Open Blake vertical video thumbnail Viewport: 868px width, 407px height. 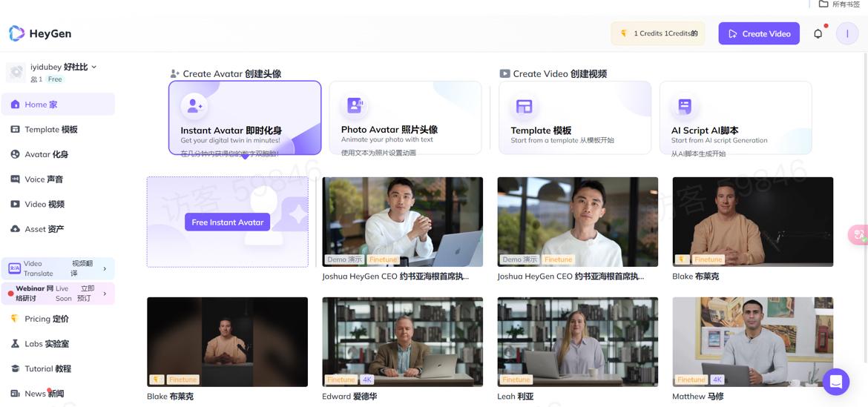(228, 342)
